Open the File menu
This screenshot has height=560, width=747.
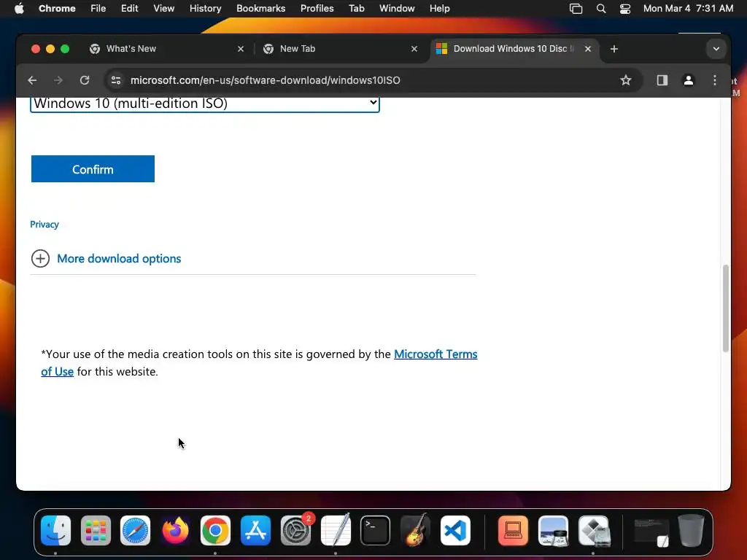pos(98,9)
